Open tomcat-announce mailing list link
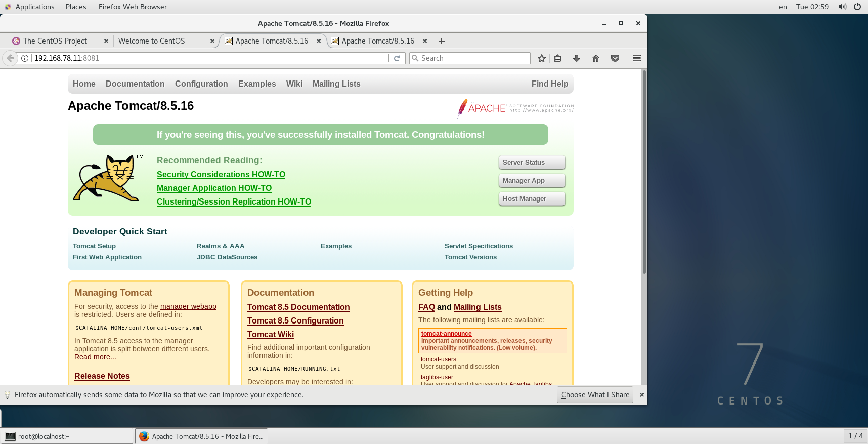Image resolution: width=868 pixels, height=444 pixels. [x=446, y=334]
